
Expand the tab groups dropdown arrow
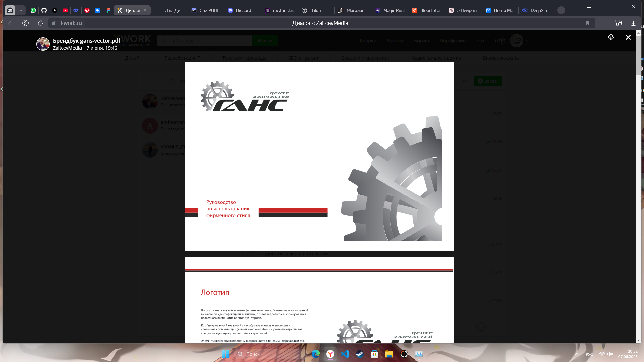click(21, 10)
